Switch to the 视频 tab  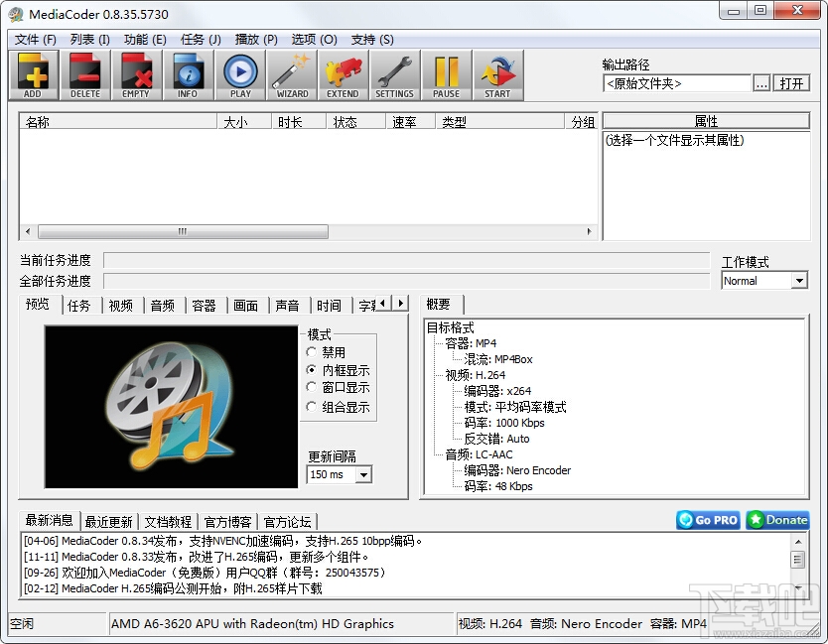point(121,305)
